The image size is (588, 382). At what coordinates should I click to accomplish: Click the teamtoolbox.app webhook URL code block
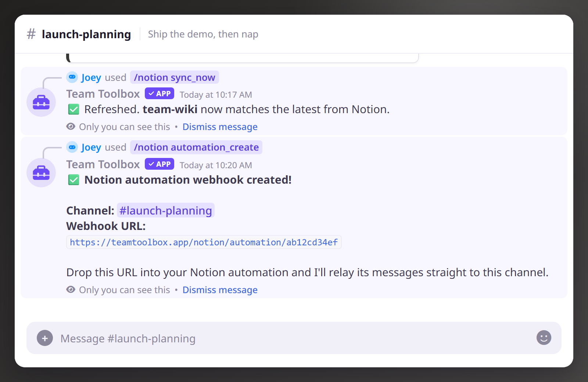pyautogui.click(x=204, y=242)
